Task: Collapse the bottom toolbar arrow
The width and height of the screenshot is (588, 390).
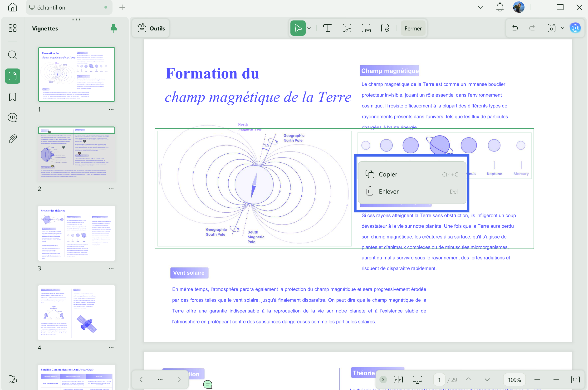Action: [383, 380]
